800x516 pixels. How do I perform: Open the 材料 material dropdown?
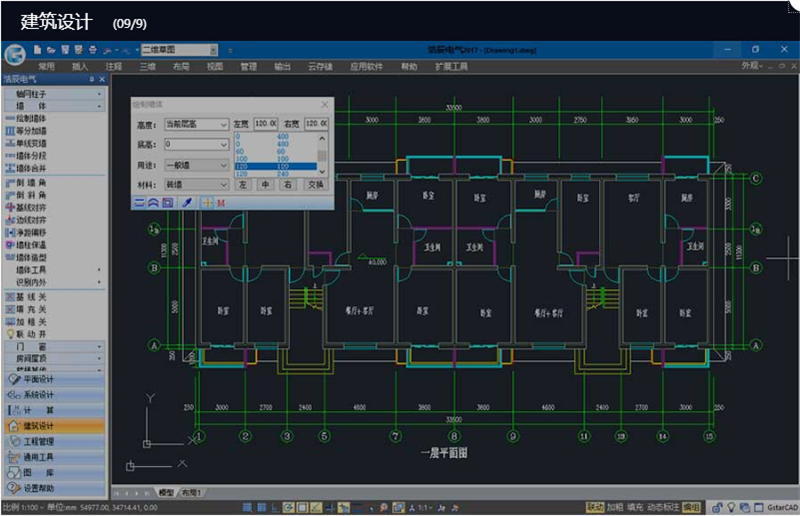click(x=196, y=185)
